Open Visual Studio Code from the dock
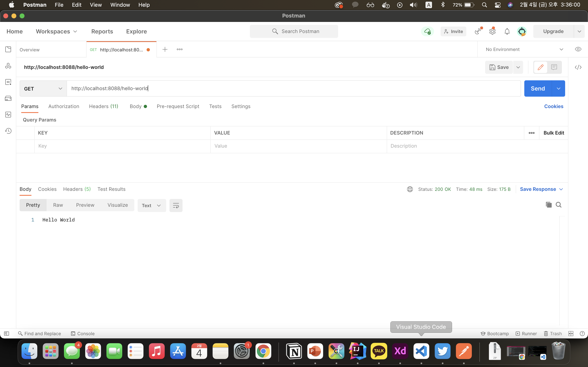Screen dimensions: 588x367 tap(421, 351)
